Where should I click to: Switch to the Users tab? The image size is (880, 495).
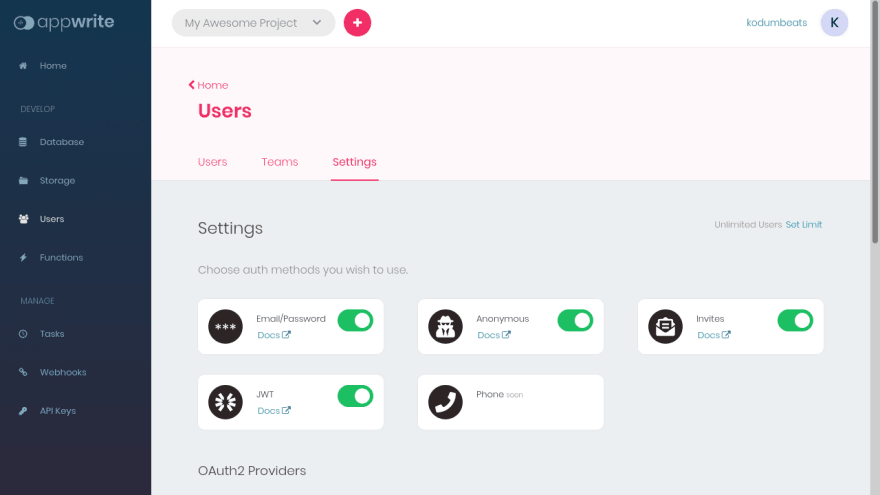click(x=212, y=162)
